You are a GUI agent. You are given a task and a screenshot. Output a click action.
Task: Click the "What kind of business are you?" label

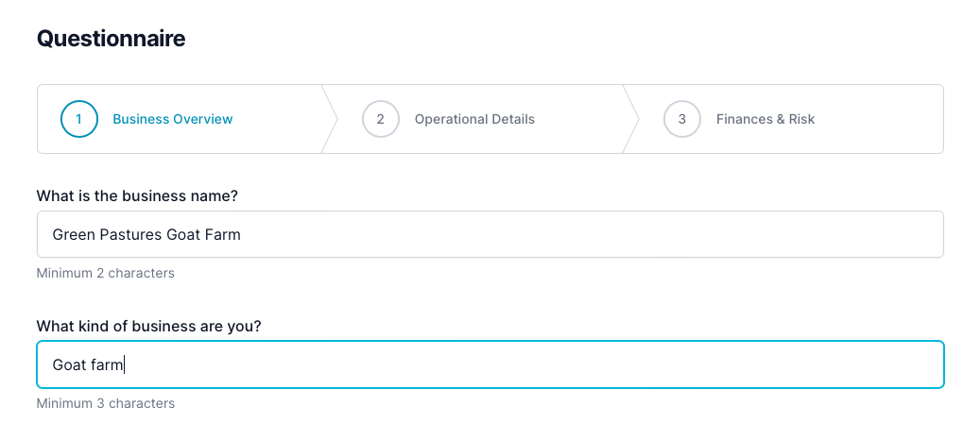point(148,326)
